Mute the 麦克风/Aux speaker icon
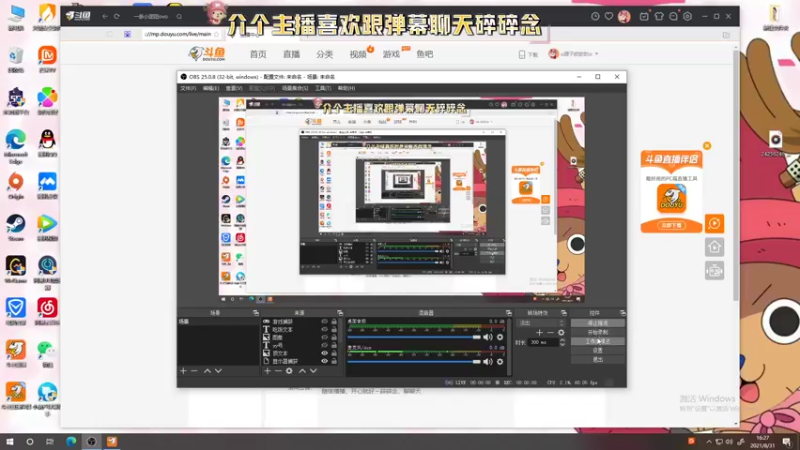 tap(488, 362)
